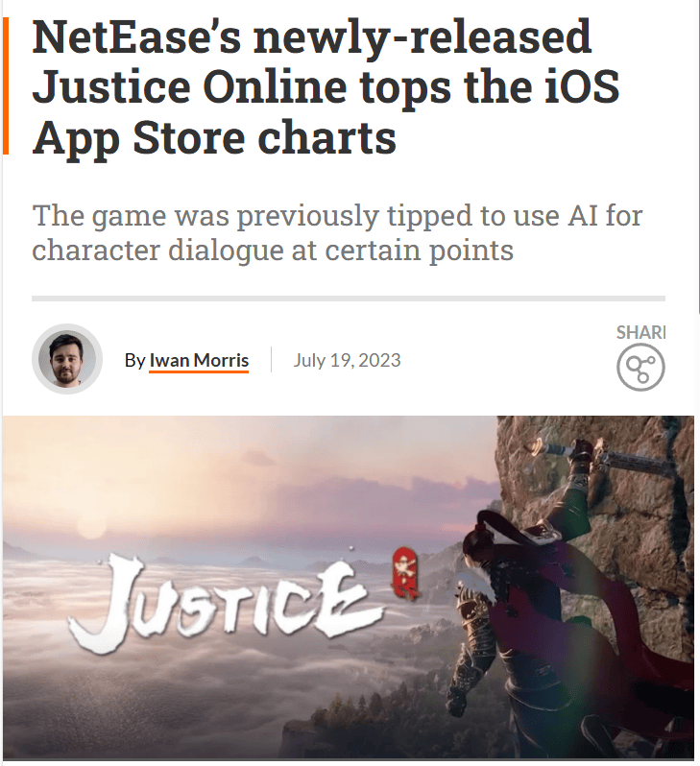Click the Justice Online article headline
The height and width of the screenshot is (766, 700).
tap(326, 87)
